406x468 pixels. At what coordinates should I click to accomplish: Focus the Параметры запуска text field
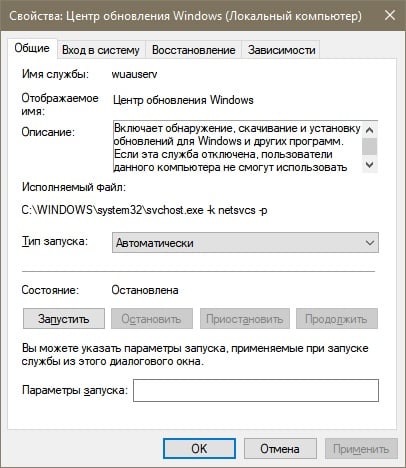point(256,390)
